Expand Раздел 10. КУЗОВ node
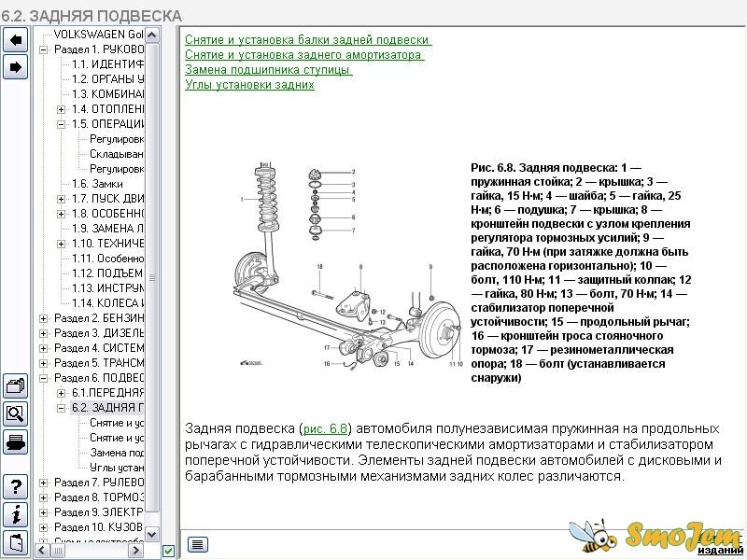Viewport: 747px width, 560px height. point(43,527)
